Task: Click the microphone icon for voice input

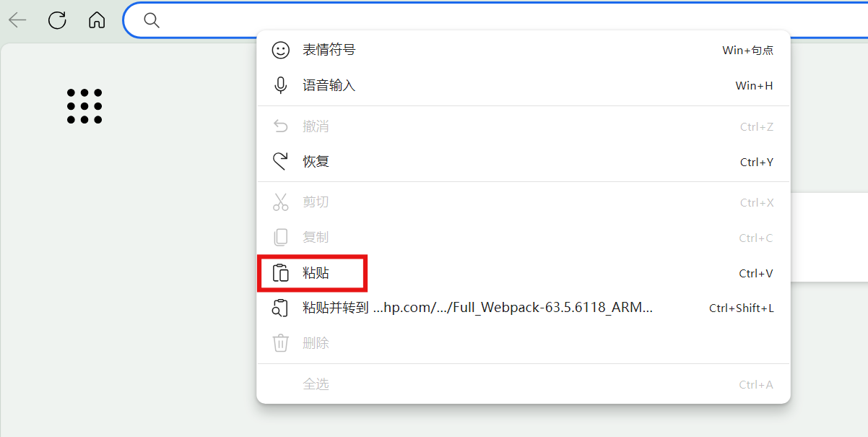Action: 280,85
